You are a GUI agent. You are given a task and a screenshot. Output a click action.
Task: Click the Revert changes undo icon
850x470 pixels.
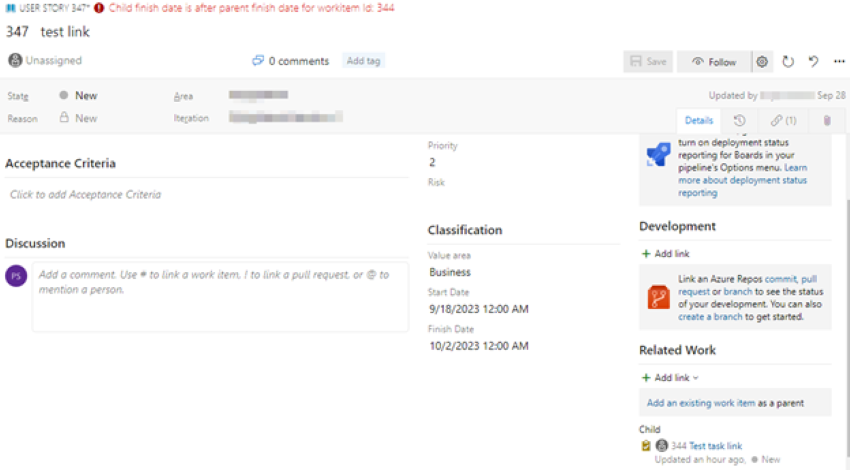[813, 62]
